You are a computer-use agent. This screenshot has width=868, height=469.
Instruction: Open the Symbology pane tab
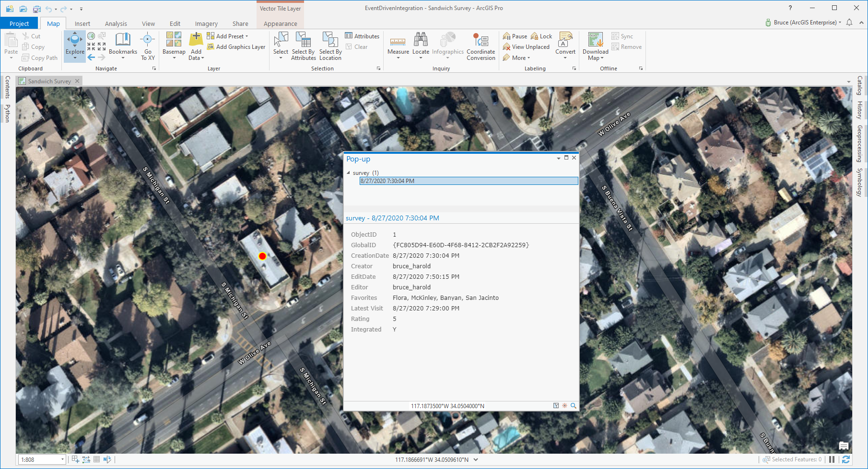click(x=860, y=182)
